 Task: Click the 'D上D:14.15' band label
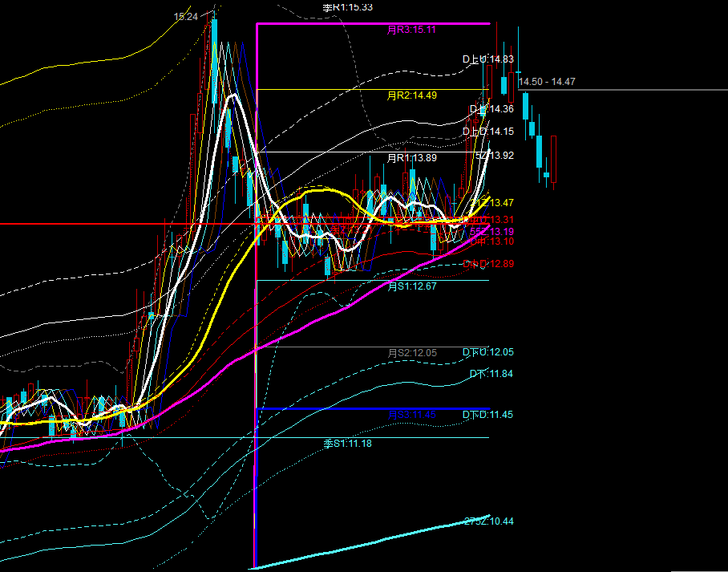[x=488, y=132]
